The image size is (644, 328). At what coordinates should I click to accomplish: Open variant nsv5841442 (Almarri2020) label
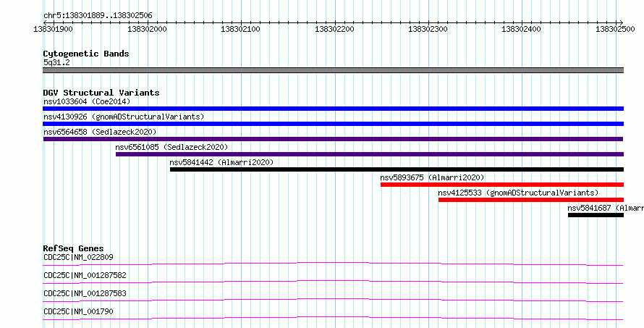point(221,162)
